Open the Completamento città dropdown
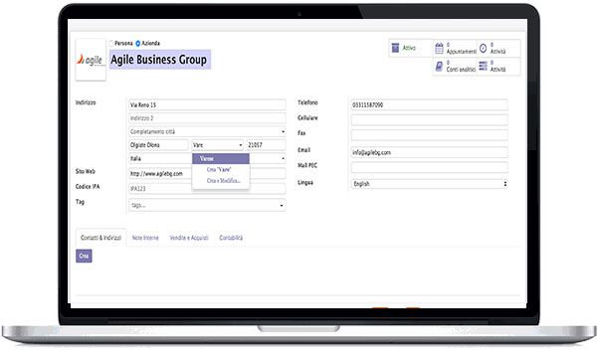 207,131
